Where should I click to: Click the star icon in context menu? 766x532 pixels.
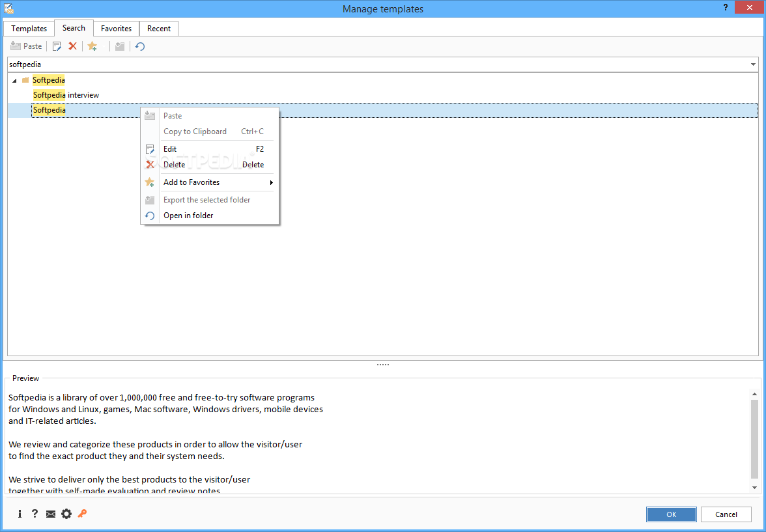point(150,182)
